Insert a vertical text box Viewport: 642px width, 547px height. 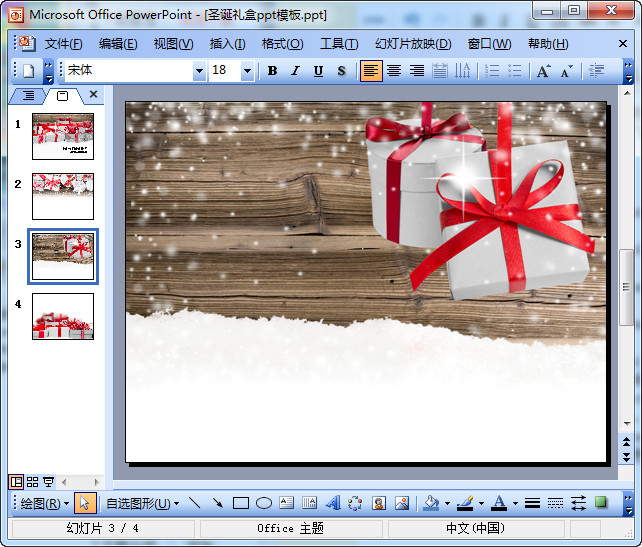click(x=310, y=503)
